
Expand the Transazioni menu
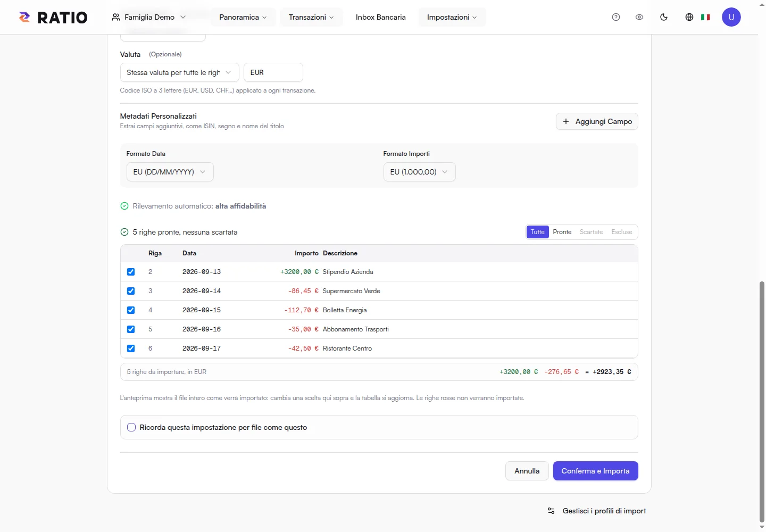point(311,17)
